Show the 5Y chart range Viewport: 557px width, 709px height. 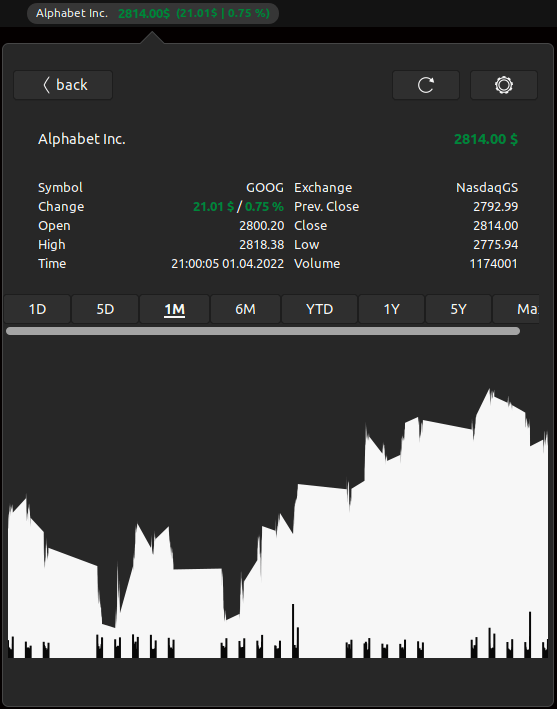458,309
